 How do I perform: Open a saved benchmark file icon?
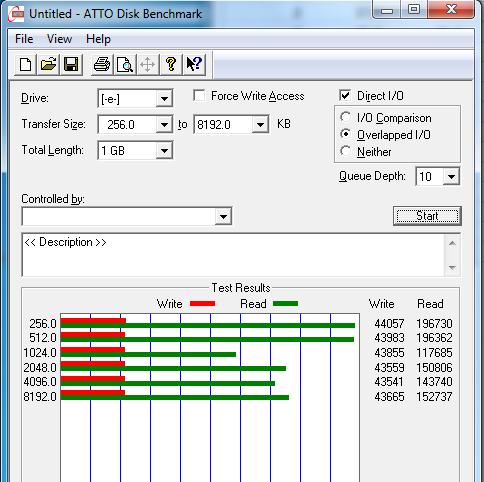coord(48,64)
